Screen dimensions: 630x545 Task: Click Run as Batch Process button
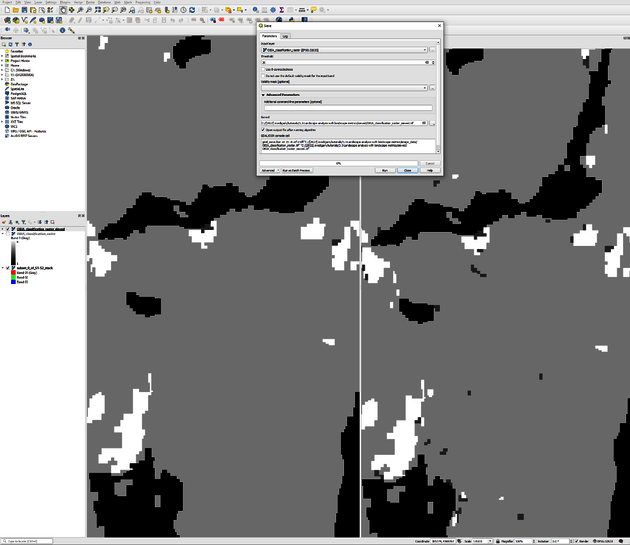297,170
